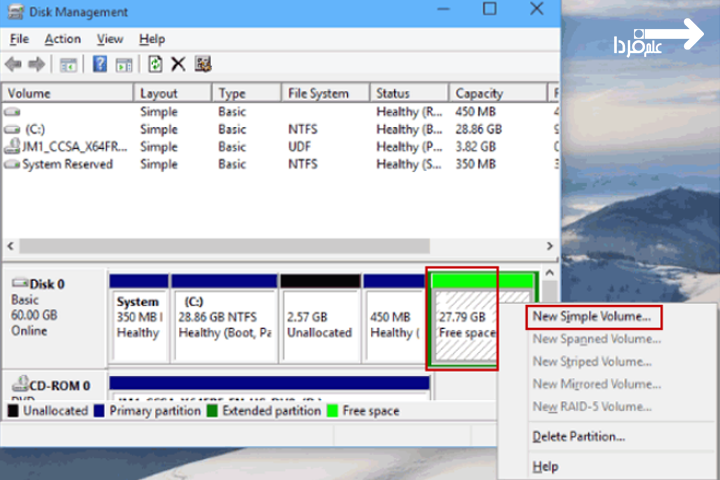Viewport: 720px width, 480px height.
Task: Click the Healthy (P... status cell
Action: pos(409,147)
